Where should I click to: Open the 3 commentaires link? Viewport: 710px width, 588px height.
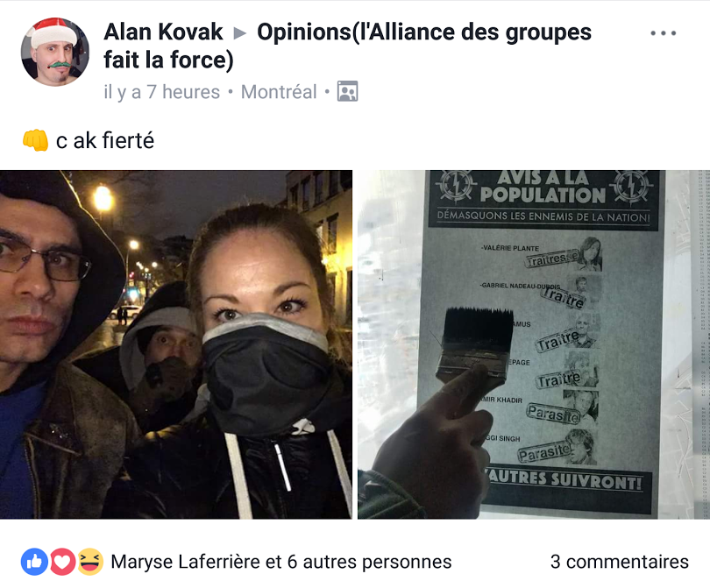tap(620, 562)
